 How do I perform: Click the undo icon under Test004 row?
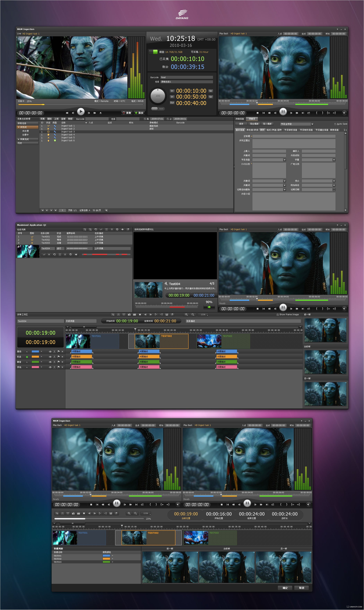(x=54, y=255)
